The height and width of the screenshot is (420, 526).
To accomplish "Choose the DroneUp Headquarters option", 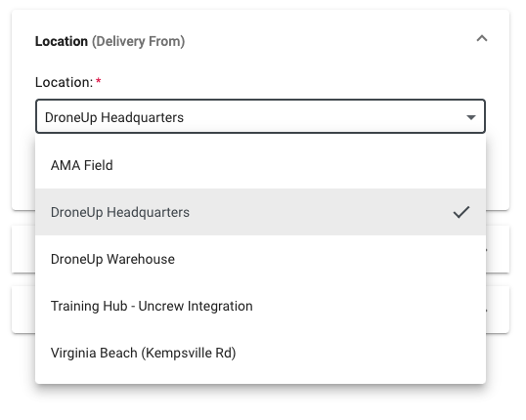I will tap(260, 212).
